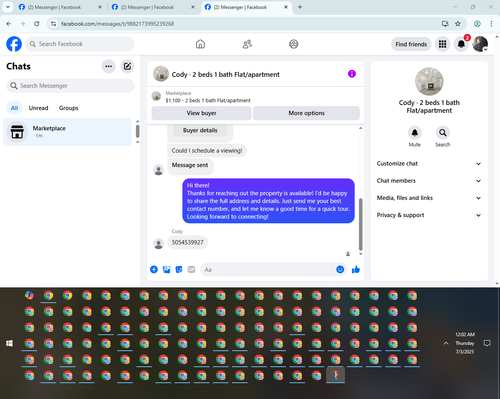Open a new browser tab
Screen dimensions: 500x399
300,7
